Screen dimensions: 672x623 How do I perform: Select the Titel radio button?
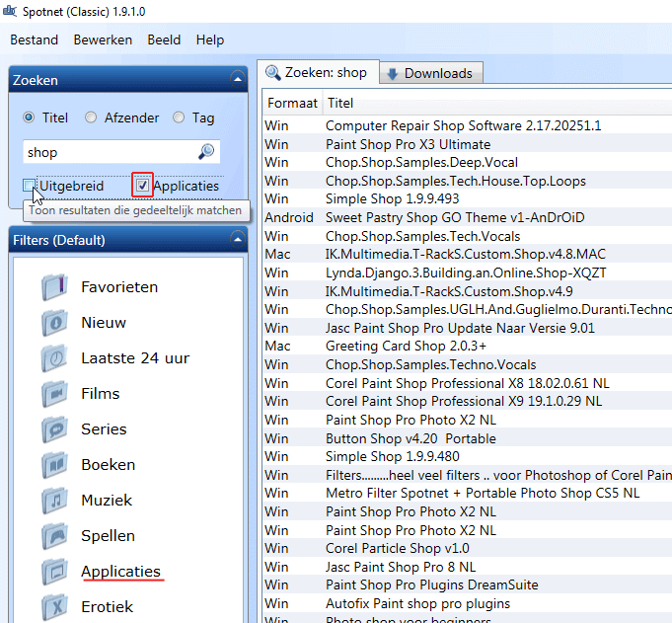pyautogui.click(x=29, y=117)
